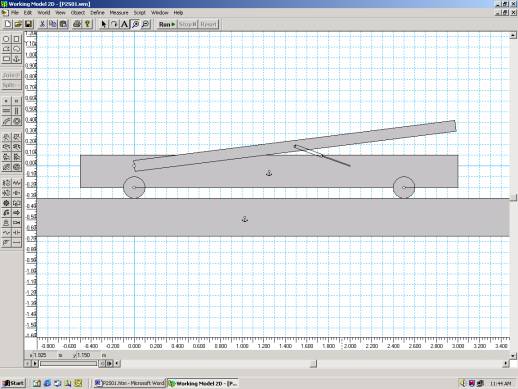
Task: Select the Circle body tool
Action: pos(6,39)
